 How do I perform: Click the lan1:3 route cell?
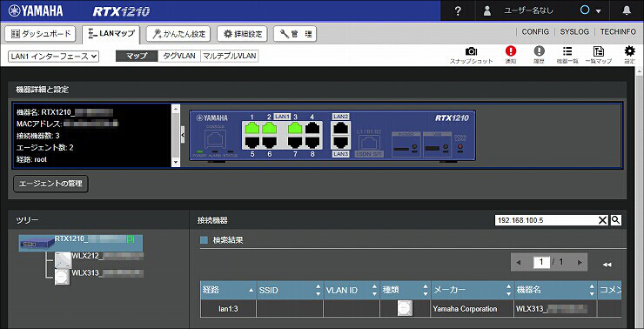(228, 309)
